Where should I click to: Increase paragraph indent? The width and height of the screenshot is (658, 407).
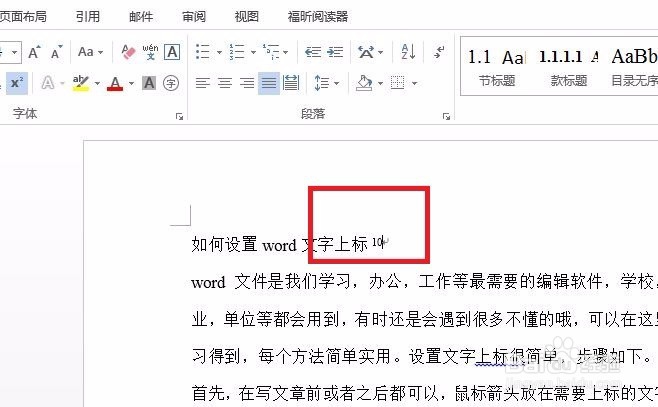click(x=335, y=52)
